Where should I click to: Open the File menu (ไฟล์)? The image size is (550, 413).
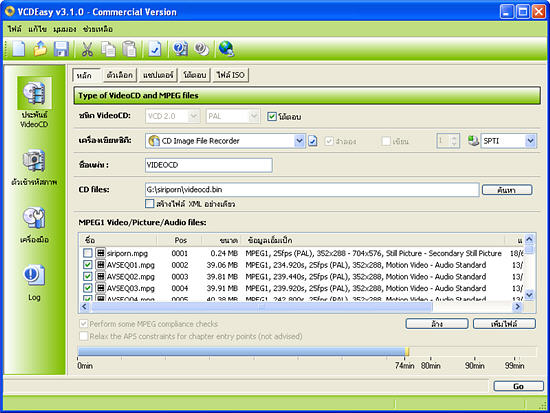point(15,29)
